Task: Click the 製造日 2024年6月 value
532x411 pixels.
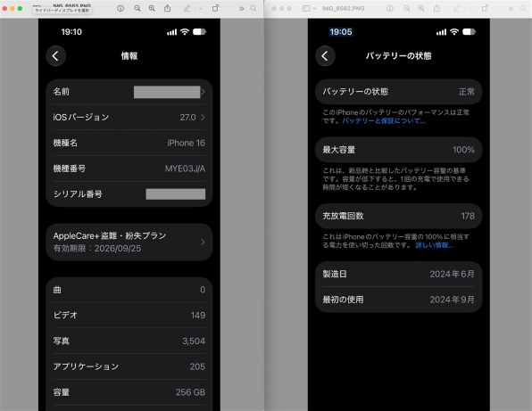Action: [452, 274]
